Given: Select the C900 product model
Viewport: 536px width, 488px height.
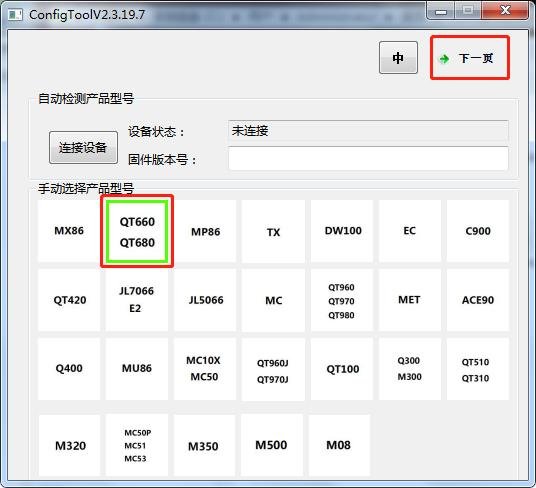Looking at the screenshot, I should click(478, 231).
